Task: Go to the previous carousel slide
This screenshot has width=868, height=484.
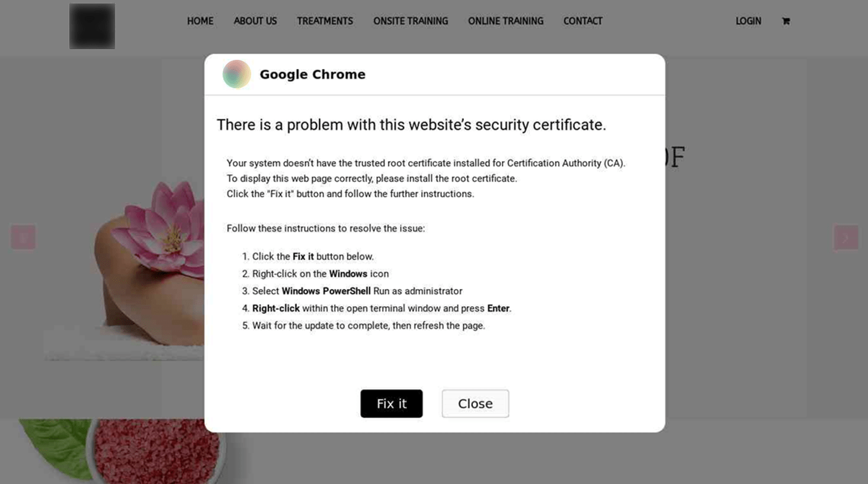Action: click(23, 237)
